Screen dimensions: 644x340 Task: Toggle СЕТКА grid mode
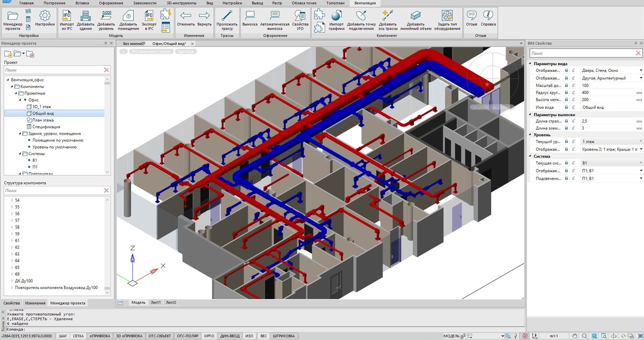(x=78, y=336)
